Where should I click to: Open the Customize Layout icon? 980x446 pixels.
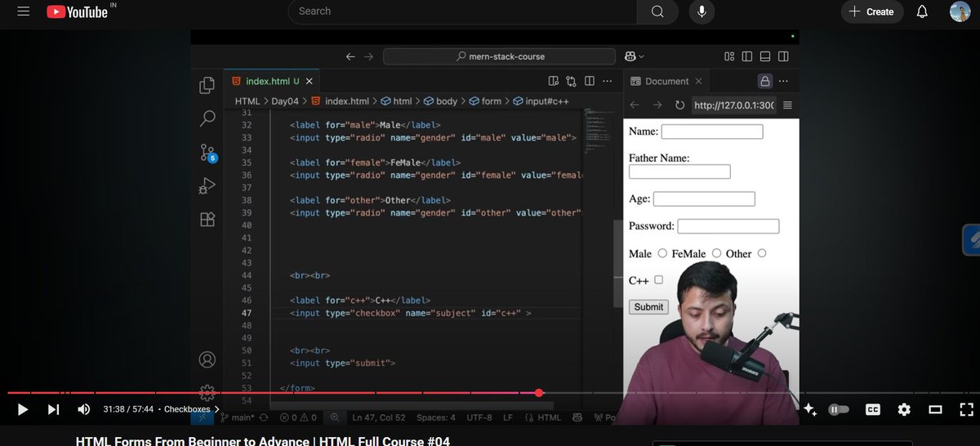[x=729, y=56]
